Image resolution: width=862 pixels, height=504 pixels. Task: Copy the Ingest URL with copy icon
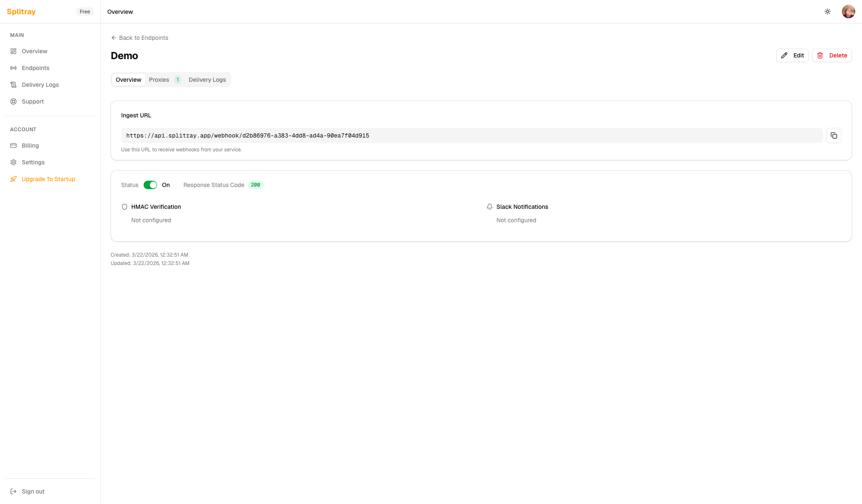click(833, 135)
